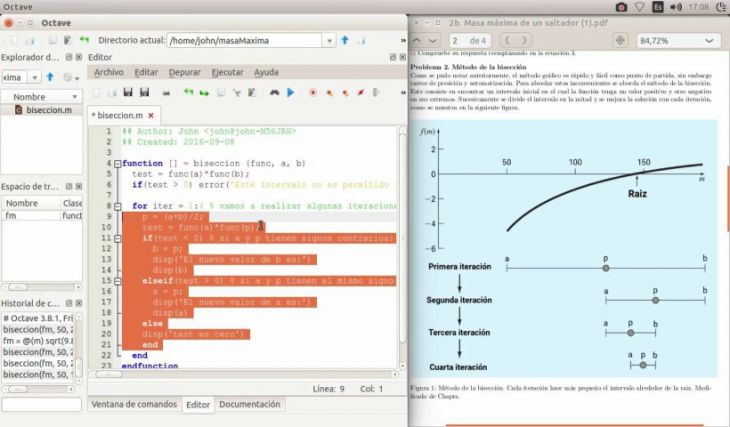Viewport: 730px width, 427px height.
Task: Undock the Explorador panel
Action: [x=69, y=57]
